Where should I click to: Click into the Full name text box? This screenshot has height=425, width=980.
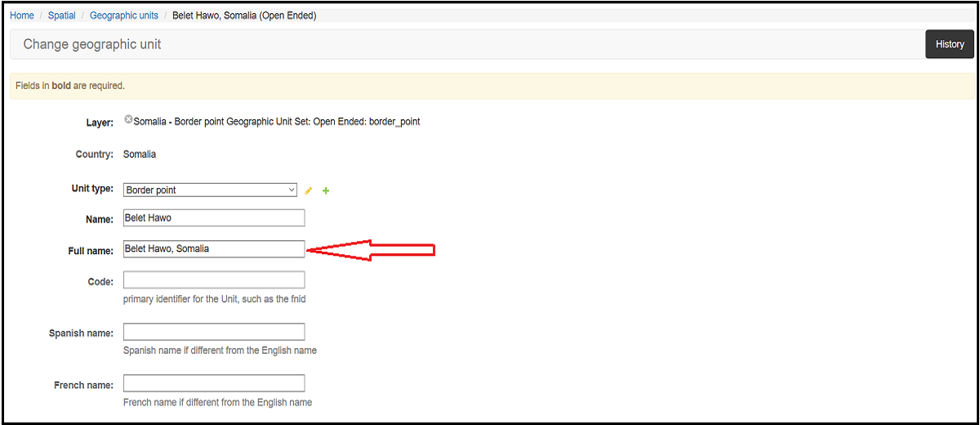click(214, 248)
